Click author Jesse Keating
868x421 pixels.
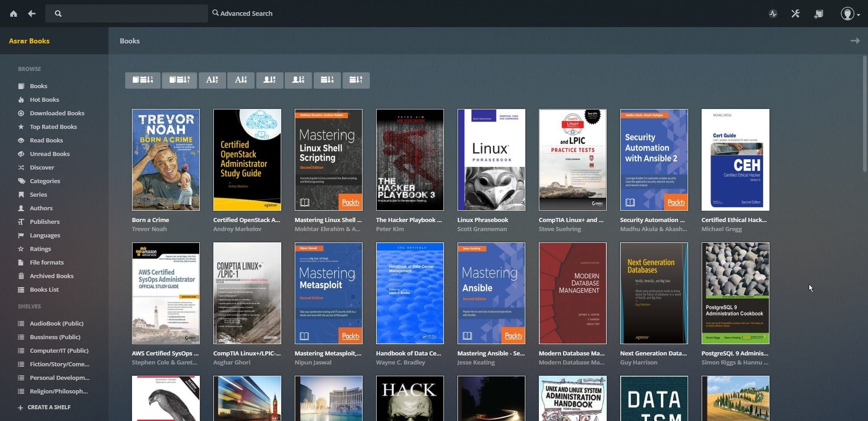(476, 362)
